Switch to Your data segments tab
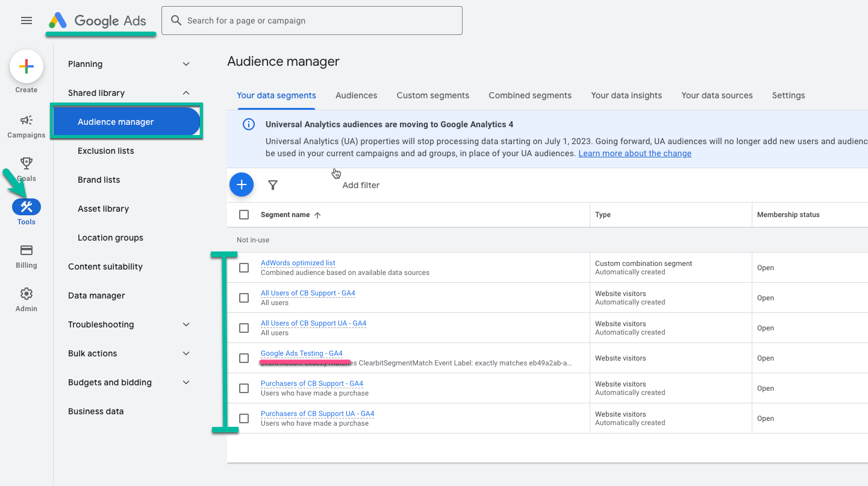Screen dimensions: 868x486 (x=276, y=95)
